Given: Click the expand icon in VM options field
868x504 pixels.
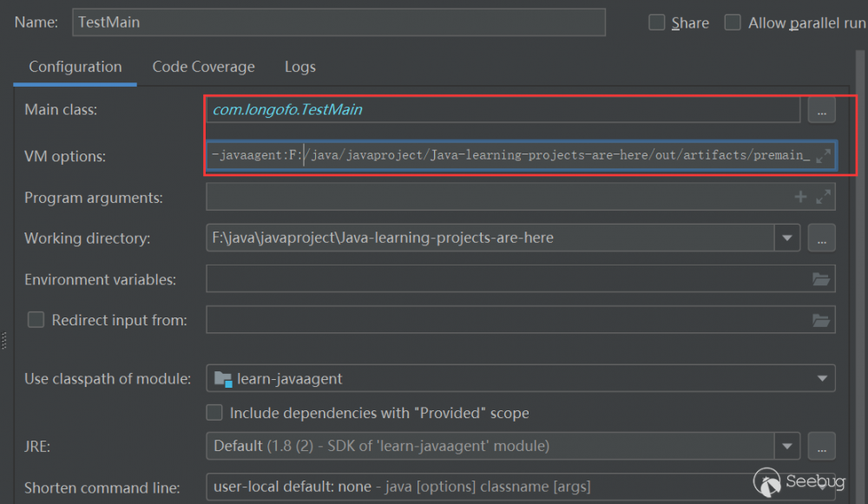Looking at the screenshot, I should coord(823,156).
